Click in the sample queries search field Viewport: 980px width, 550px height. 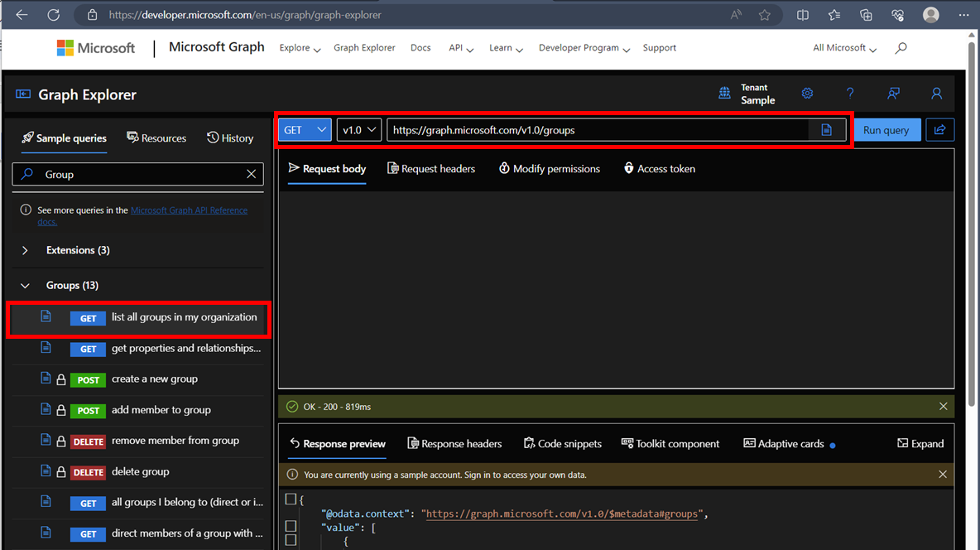click(137, 174)
